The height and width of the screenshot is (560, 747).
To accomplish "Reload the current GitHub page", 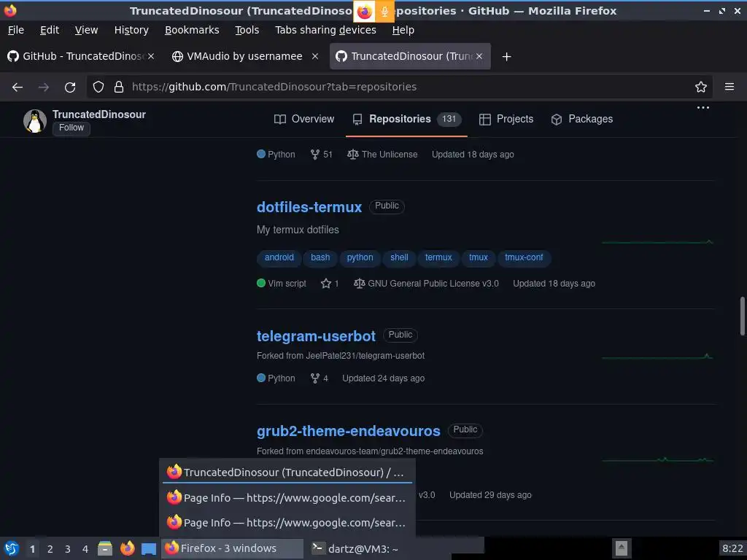I will [70, 87].
